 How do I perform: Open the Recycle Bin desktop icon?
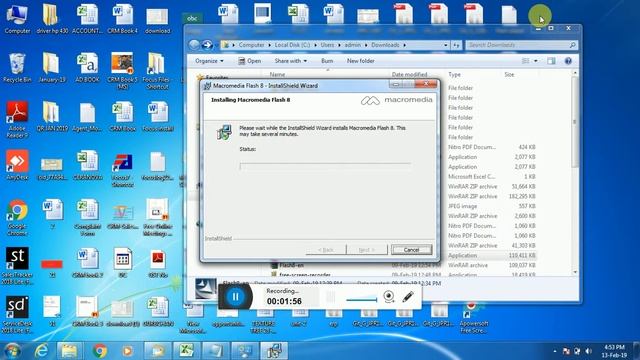coord(17,68)
